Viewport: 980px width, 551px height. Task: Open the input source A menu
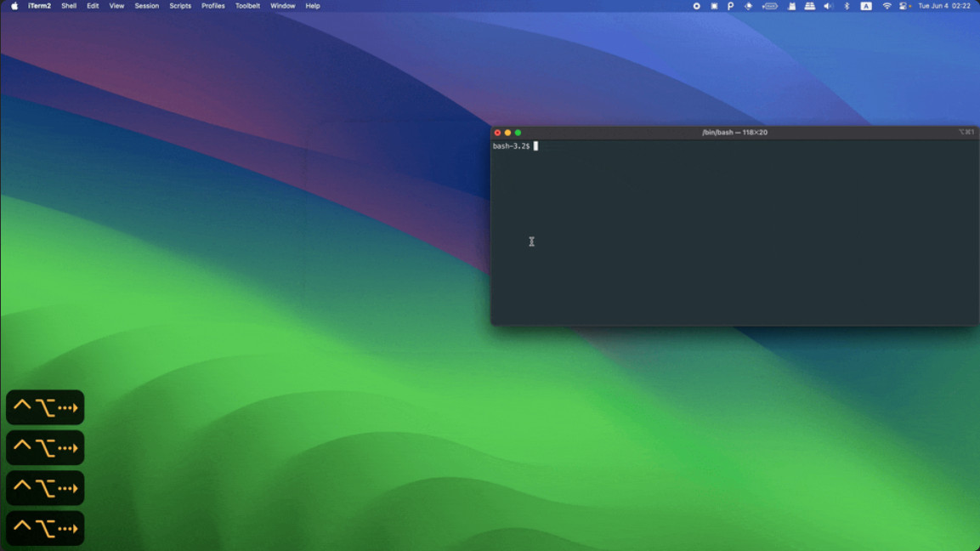[866, 6]
